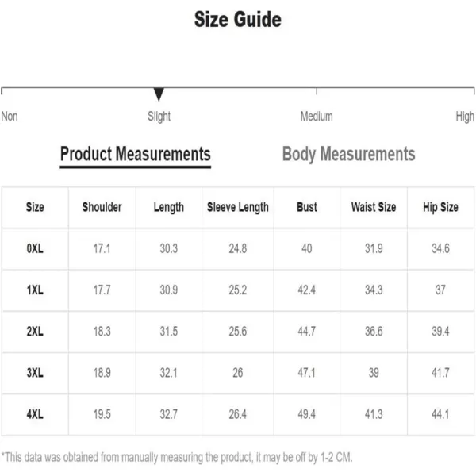Viewport: 476px width, 476px height.
Task: Select the 2XL size row
Action: (238, 331)
